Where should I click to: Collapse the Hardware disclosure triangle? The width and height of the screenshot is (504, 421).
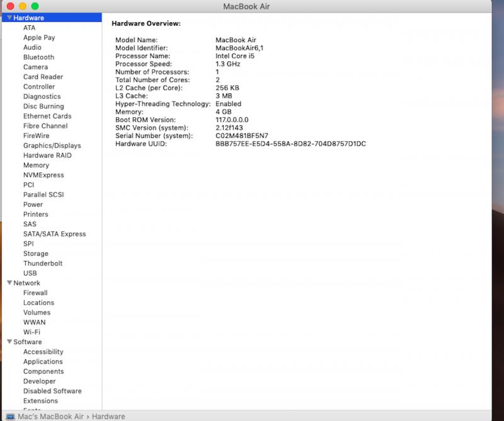[9, 18]
